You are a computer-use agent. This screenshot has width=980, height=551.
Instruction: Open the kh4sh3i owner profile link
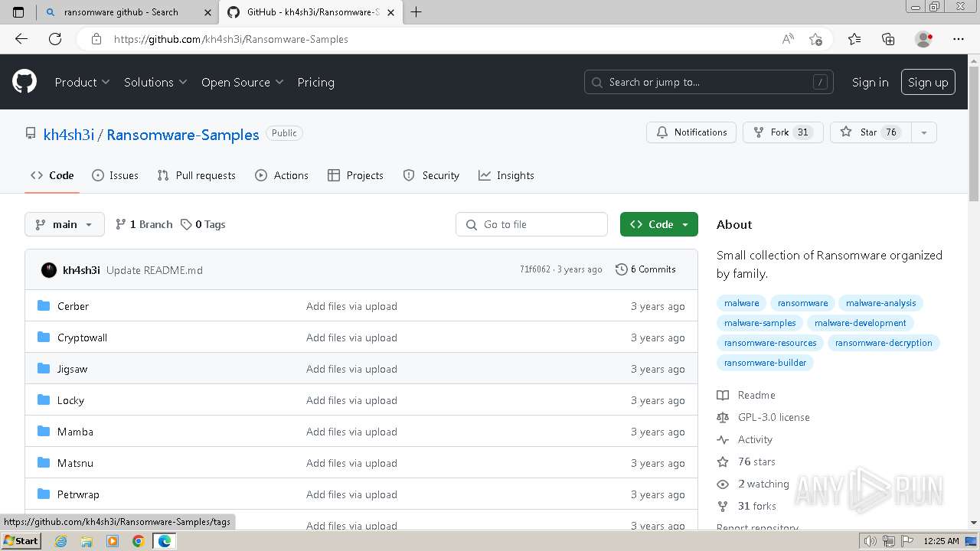[x=69, y=135]
